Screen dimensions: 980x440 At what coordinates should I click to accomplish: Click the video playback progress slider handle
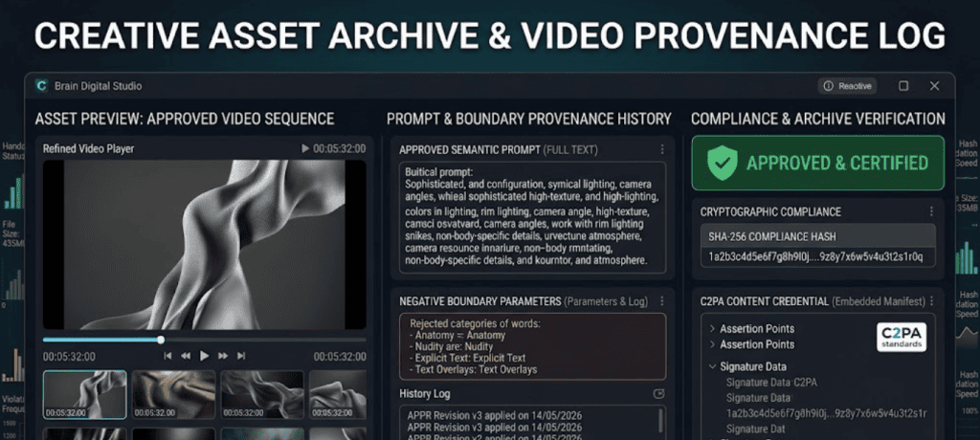pyautogui.click(x=161, y=340)
